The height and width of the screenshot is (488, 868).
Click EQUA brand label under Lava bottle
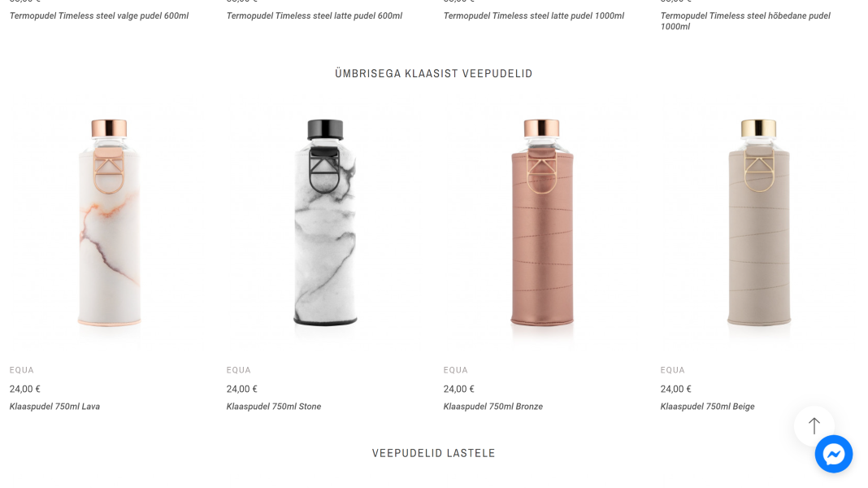(x=22, y=370)
